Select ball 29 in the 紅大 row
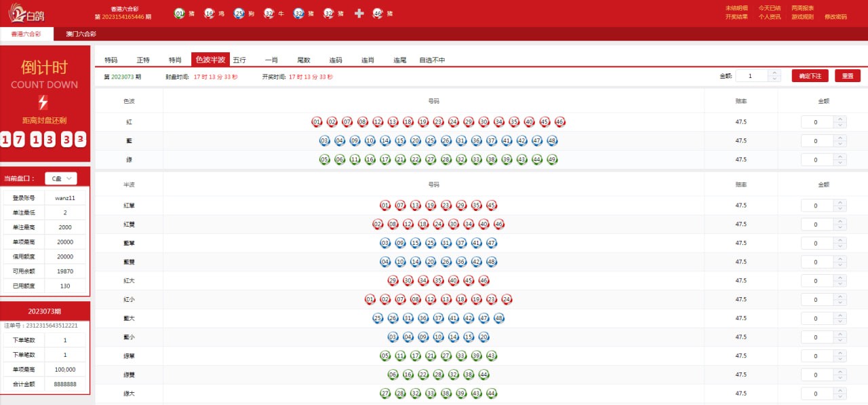Viewport: 868px width, 405px height. click(393, 280)
